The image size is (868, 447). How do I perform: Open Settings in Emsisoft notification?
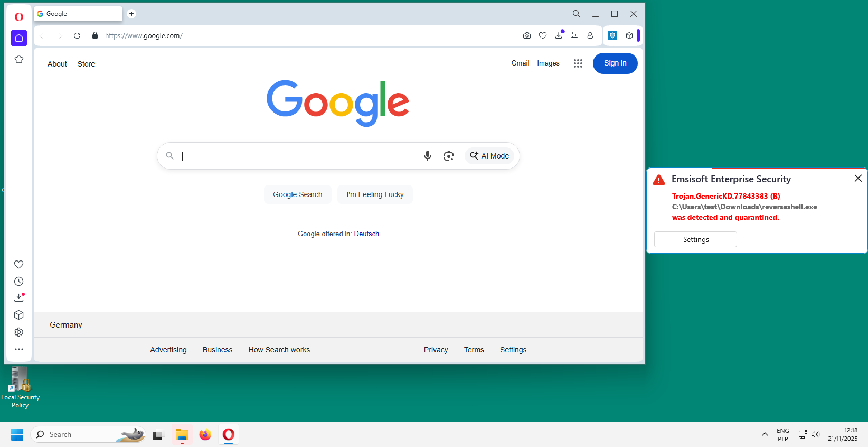click(x=695, y=239)
